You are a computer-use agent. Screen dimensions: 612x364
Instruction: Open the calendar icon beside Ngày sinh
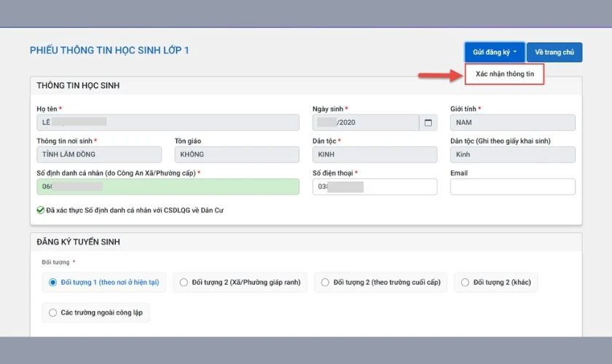[428, 122]
